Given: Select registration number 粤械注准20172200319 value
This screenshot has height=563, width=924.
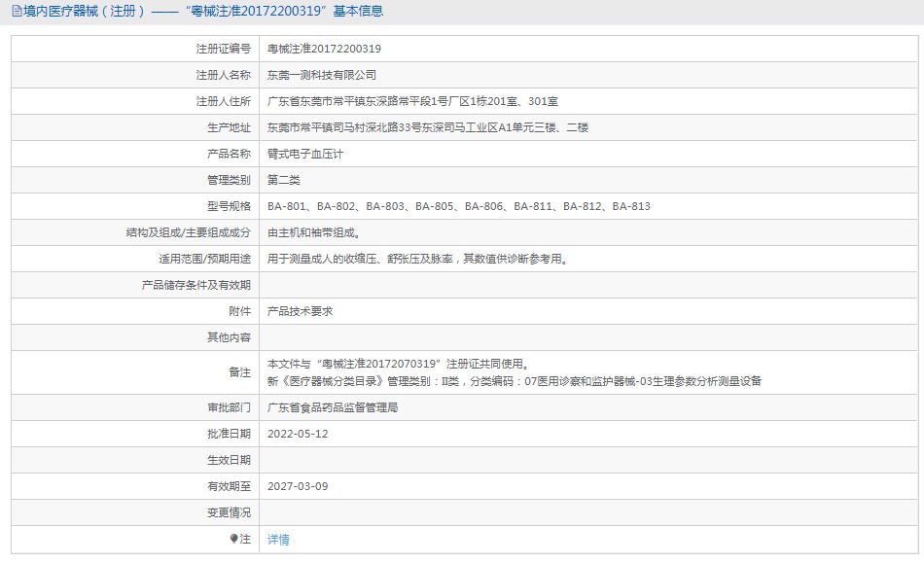Looking at the screenshot, I should pos(324,49).
